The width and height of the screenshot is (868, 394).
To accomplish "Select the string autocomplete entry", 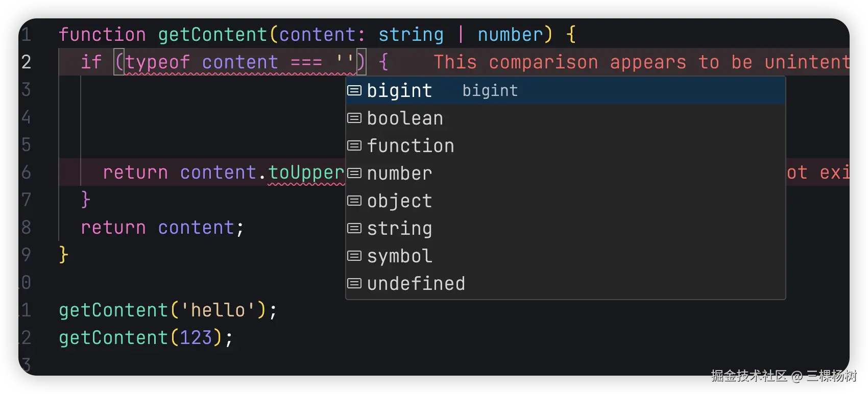I will pyautogui.click(x=399, y=229).
